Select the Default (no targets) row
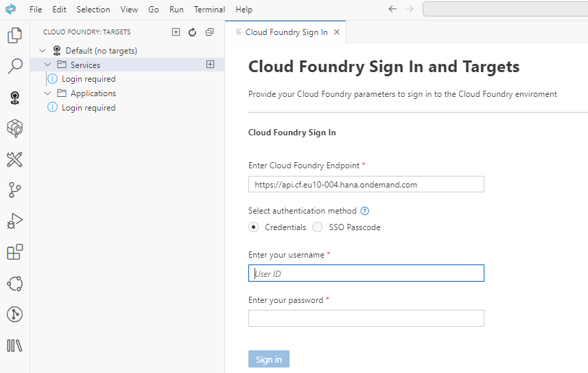Viewport: 588px width, 373px height. pyautogui.click(x=128, y=51)
